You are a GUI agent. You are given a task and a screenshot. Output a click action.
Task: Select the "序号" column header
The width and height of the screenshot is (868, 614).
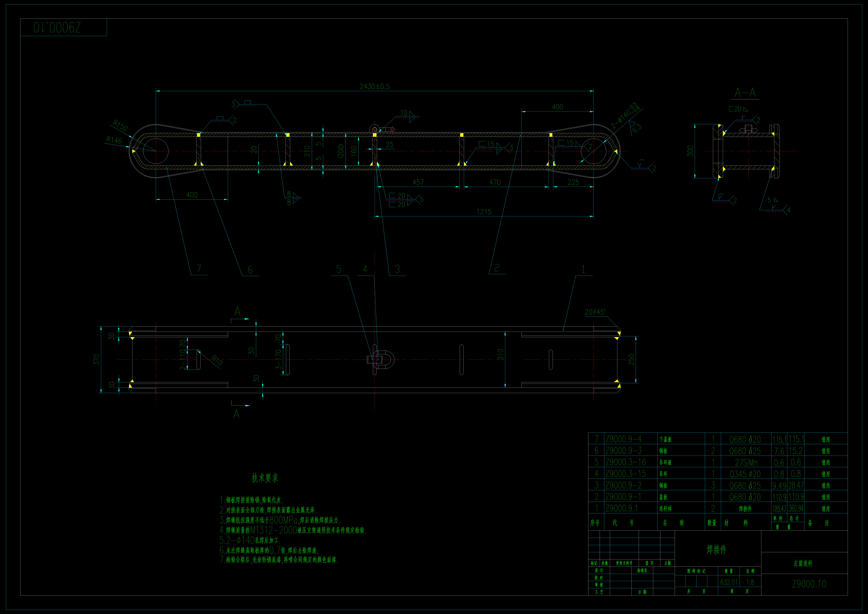click(595, 523)
